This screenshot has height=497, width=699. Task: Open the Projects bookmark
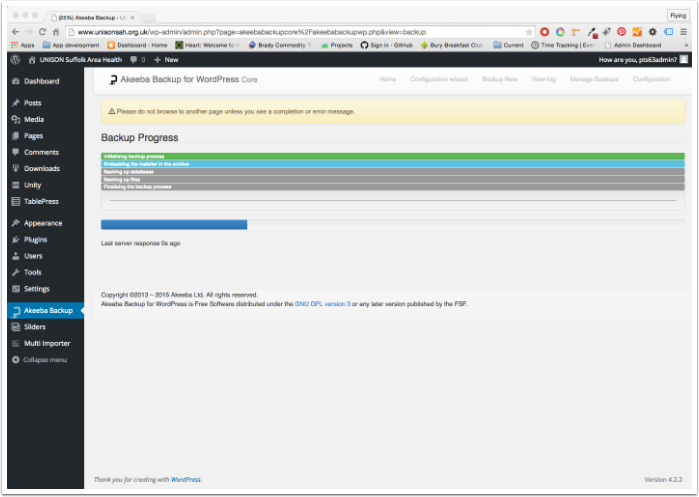pyautogui.click(x=337, y=45)
